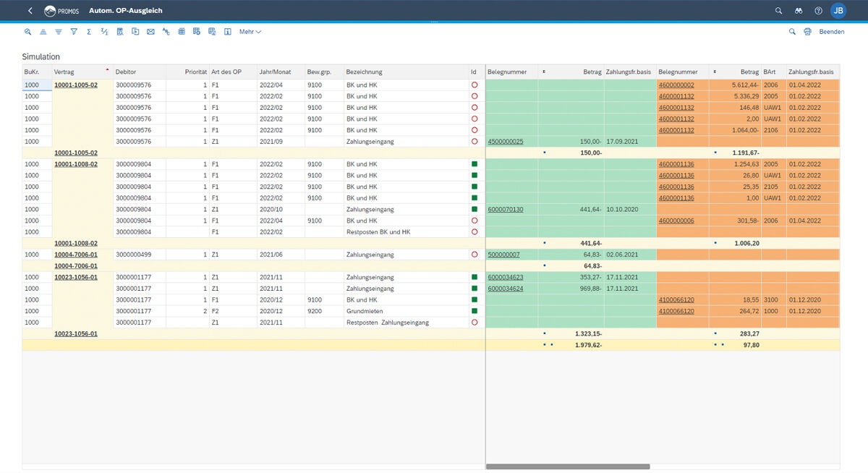Click the information icon in the toolbar
The width and height of the screenshot is (868, 473).
227,32
